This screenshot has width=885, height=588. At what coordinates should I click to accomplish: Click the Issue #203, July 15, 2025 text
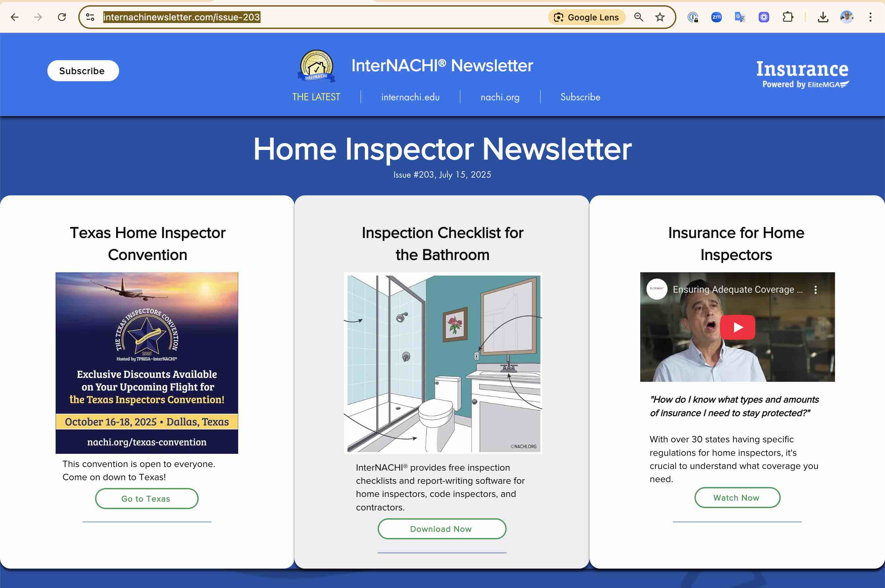(x=442, y=174)
